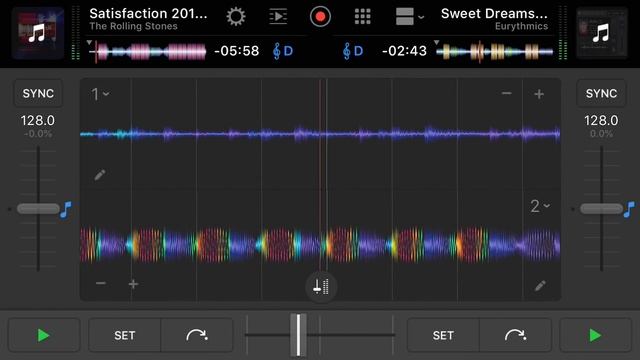Edit deck 1 beat grid with pencil icon
Image resolution: width=640 pixels, height=360 pixels.
coord(100,175)
